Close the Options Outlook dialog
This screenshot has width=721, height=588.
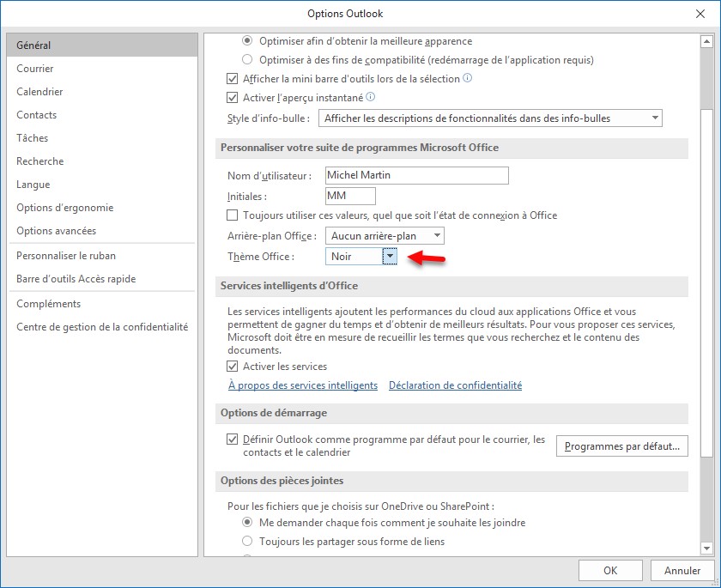tap(700, 14)
